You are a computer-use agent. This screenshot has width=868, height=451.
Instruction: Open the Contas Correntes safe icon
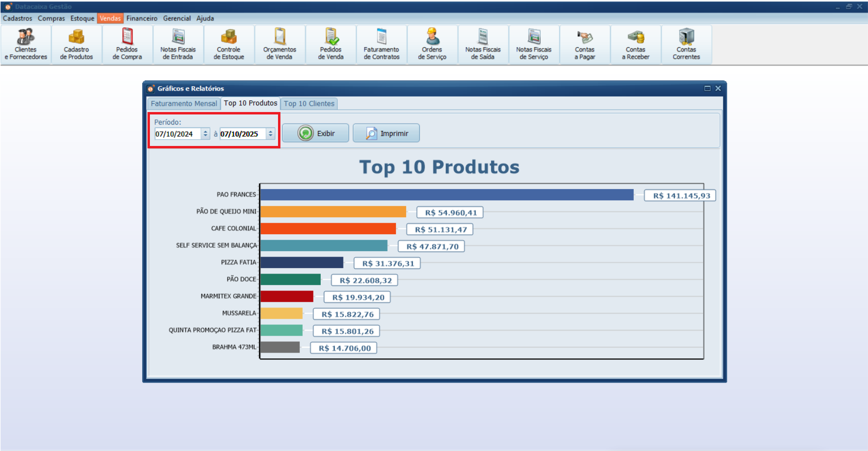coord(686,44)
